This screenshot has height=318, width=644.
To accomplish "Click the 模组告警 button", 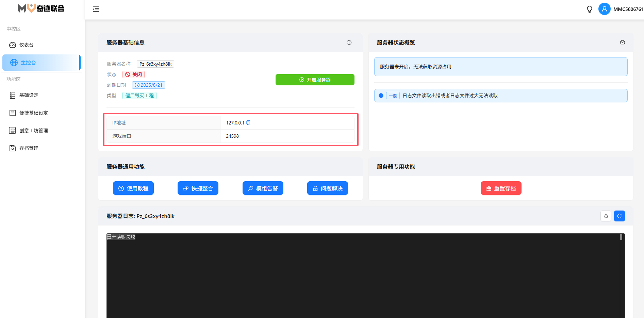I will (263, 188).
